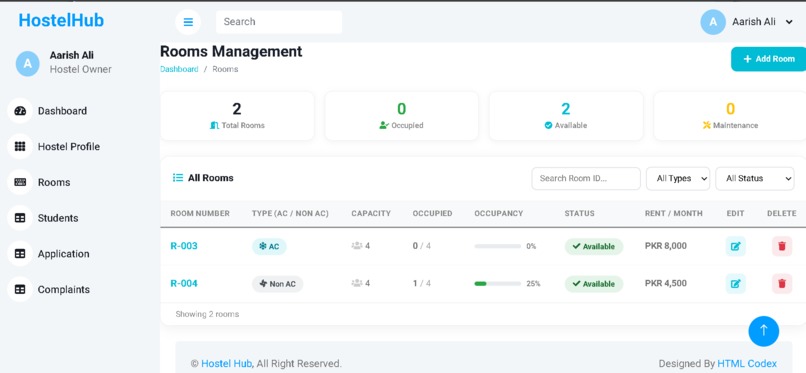This screenshot has width=806, height=373.
Task: Click capacity people icon for R-004
Action: 357,283
